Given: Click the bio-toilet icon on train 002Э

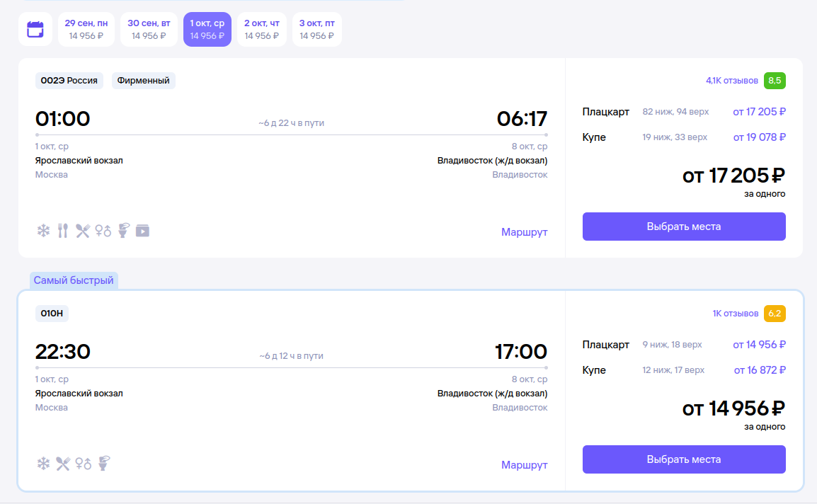Looking at the screenshot, I should [x=122, y=230].
